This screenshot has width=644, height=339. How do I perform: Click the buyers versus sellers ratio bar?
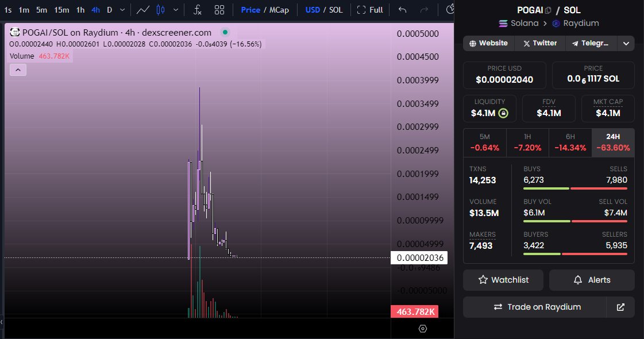tap(575, 254)
